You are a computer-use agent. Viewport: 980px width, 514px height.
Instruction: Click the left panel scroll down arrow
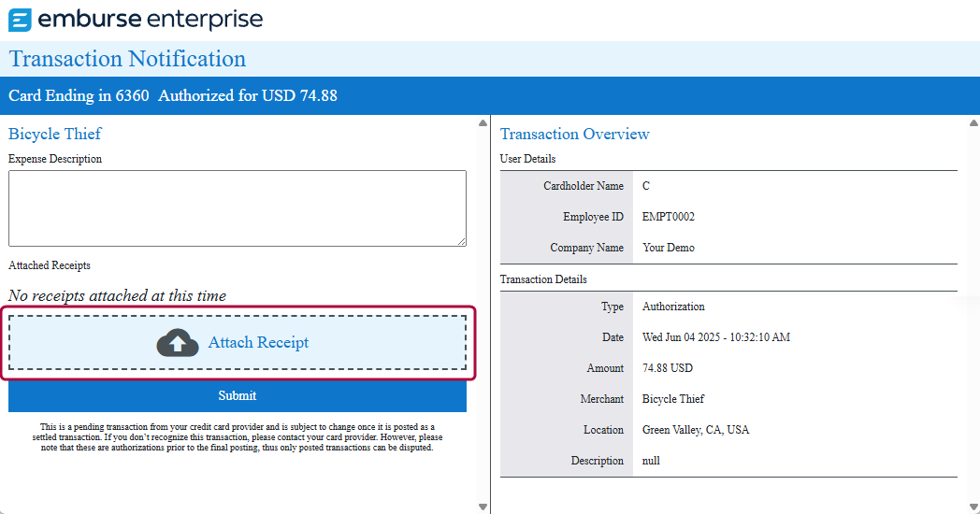point(483,507)
